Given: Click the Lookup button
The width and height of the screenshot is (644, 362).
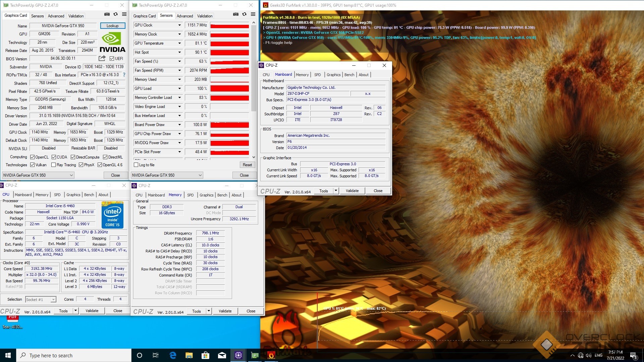Looking at the screenshot, I should coord(112,26).
